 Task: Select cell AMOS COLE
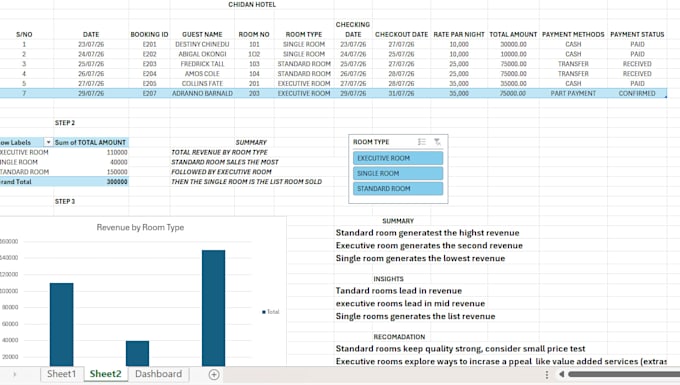pos(202,74)
